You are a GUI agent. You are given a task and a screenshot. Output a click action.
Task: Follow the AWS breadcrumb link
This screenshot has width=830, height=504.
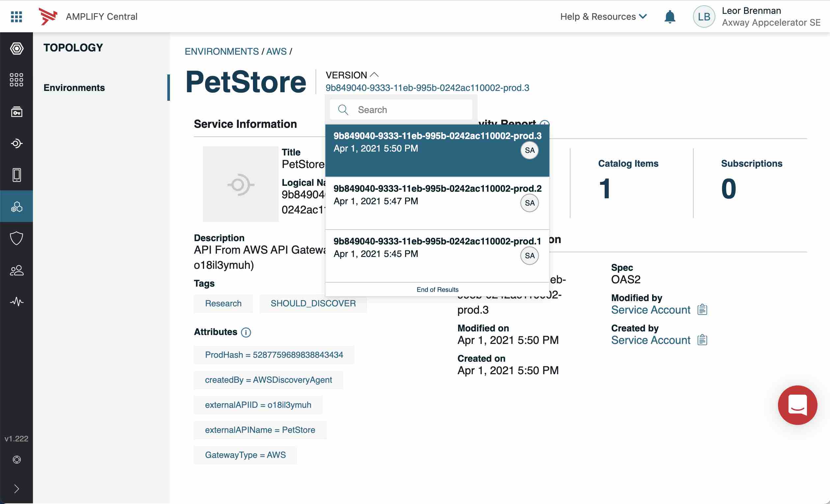(x=276, y=51)
